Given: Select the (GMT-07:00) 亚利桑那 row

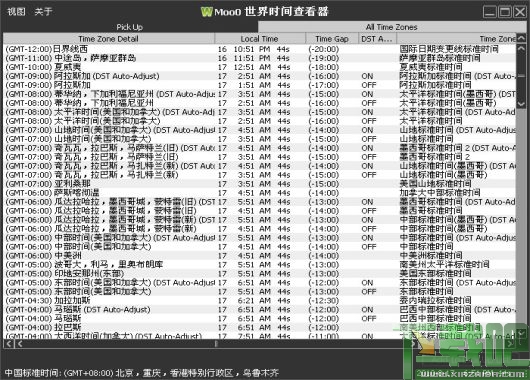Looking at the screenshot, I should point(260,184).
